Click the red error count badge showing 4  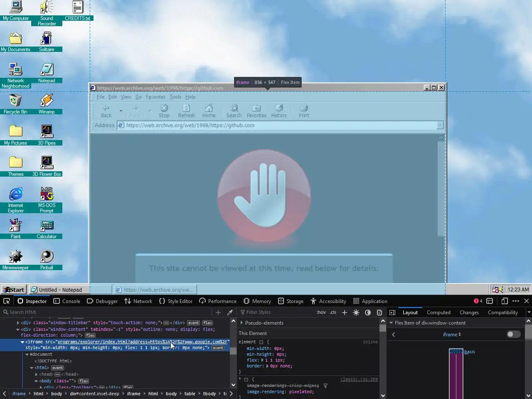(478, 301)
